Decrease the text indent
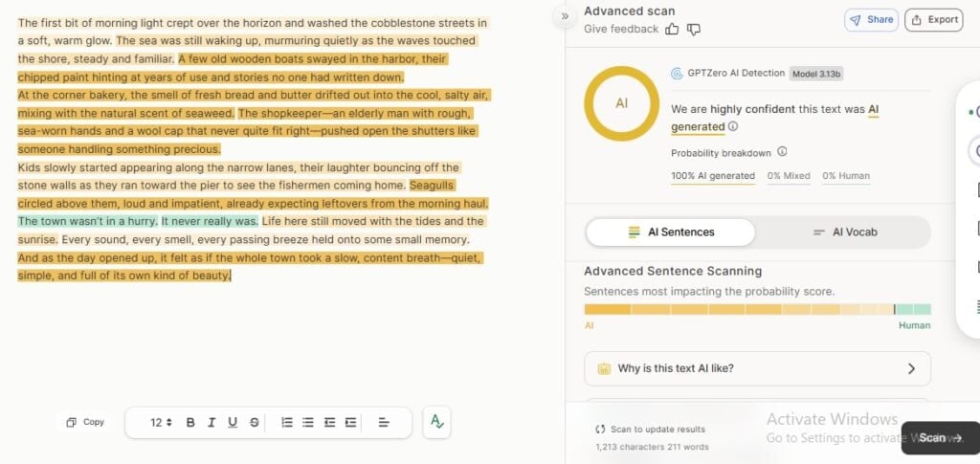The height and width of the screenshot is (464, 980). tap(329, 422)
